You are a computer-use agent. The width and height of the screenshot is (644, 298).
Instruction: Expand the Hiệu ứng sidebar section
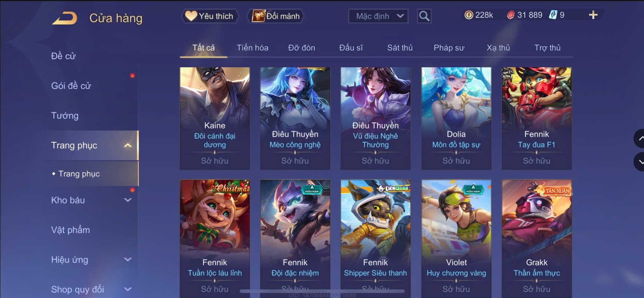(x=128, y=259)
